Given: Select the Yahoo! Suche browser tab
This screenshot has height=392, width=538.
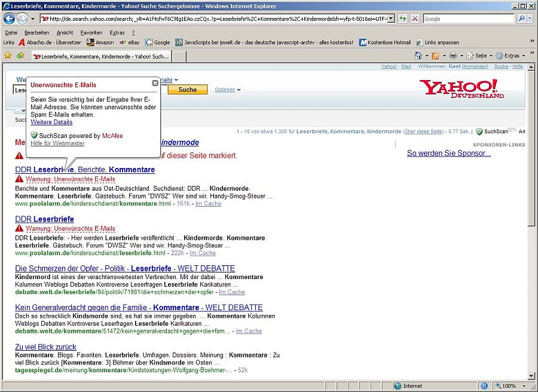Looking at the screenshot, I should (x=101, y=56).
